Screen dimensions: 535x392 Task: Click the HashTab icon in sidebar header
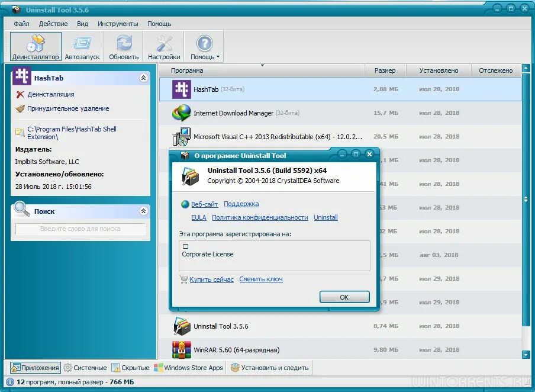click(22, 76)
